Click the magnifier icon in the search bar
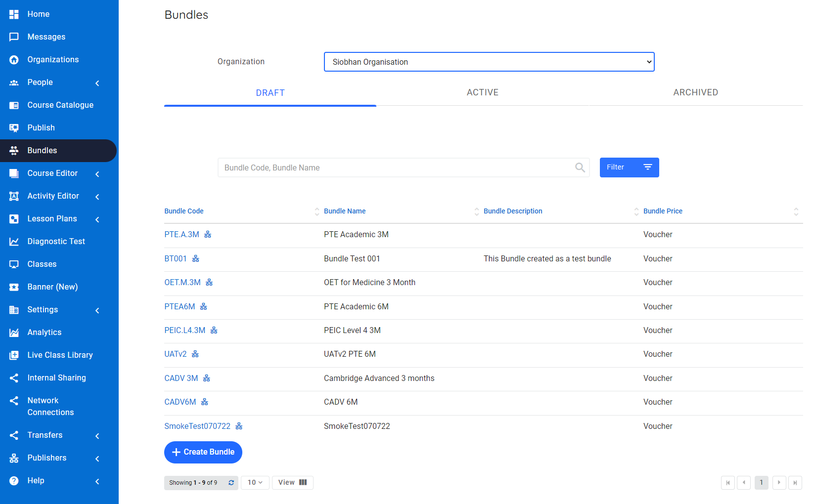Screen dimensions: 815x504 [579, 168]
